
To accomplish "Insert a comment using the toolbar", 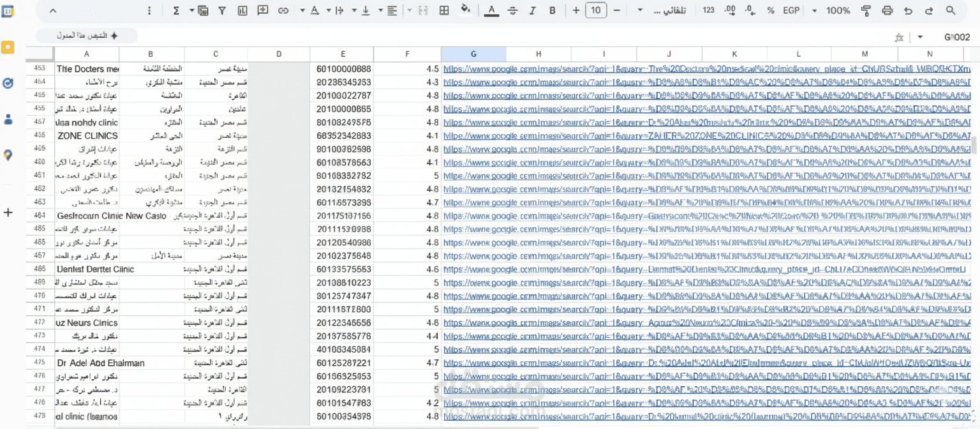I will click(263, 11).
